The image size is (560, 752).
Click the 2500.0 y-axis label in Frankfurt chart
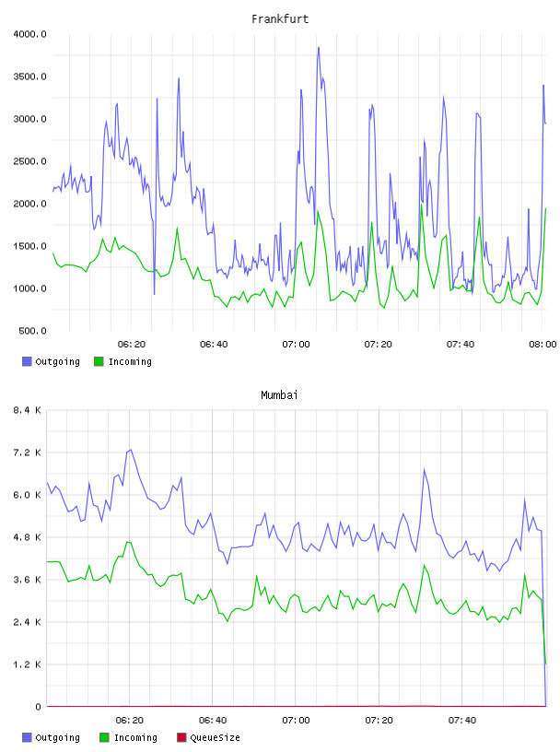coord(29,161)
